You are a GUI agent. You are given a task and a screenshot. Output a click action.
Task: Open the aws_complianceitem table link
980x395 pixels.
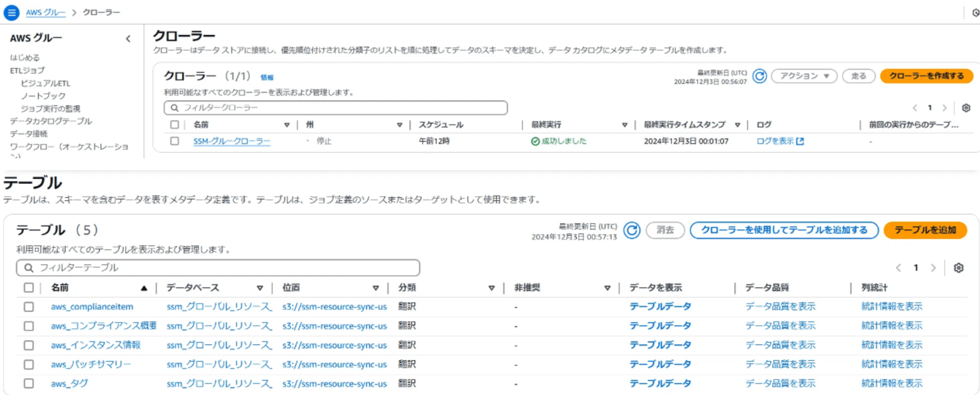92,307
